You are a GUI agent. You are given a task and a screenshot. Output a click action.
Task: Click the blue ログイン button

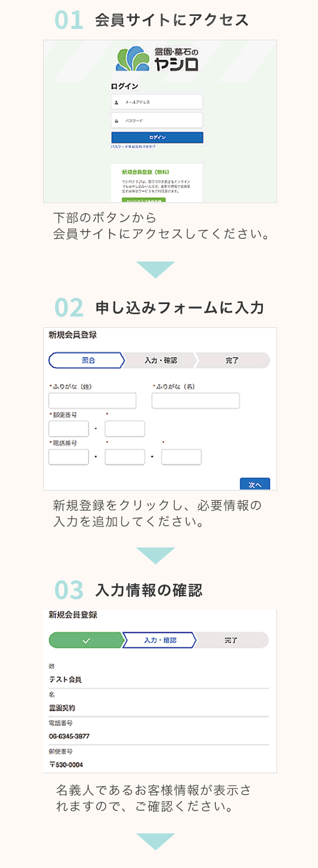[157, 137]
